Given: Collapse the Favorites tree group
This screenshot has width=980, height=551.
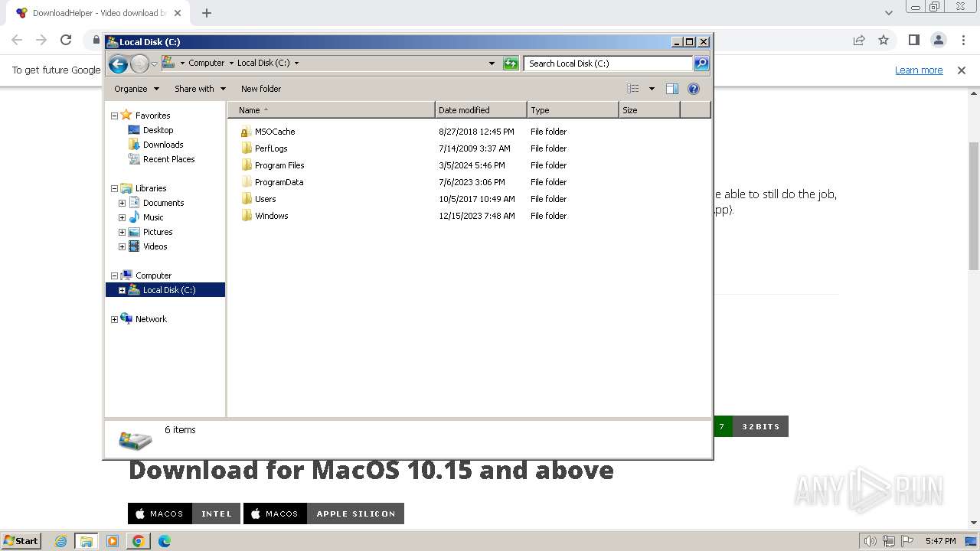Looking at the screenshot, I should pos(114,116).
